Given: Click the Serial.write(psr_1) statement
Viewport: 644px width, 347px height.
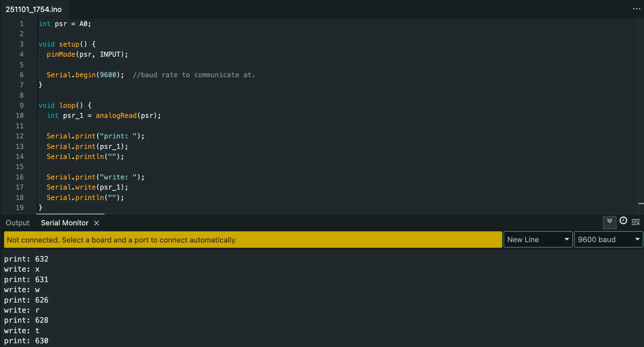Looking at the screenshot, I should click(87, 187).
